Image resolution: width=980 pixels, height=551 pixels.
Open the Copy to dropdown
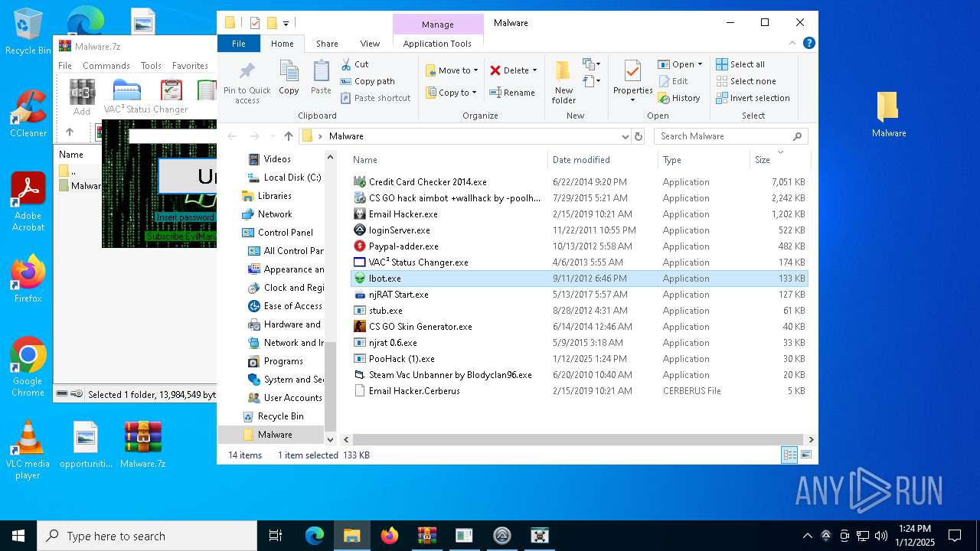point(452,93)
